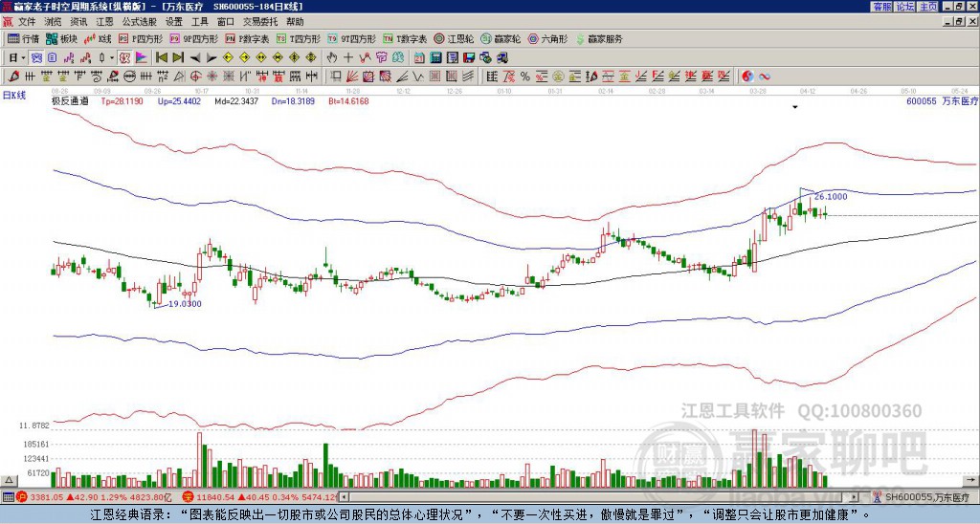This screenshot has width=980, height=524.
Task: Open the 设置 menu
Action: 174,22
